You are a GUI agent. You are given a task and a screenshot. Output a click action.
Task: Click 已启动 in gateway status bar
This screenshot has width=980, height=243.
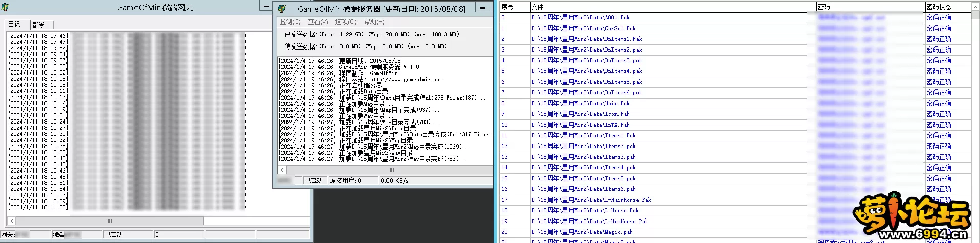pyautogui.click(x=128, y=234)
